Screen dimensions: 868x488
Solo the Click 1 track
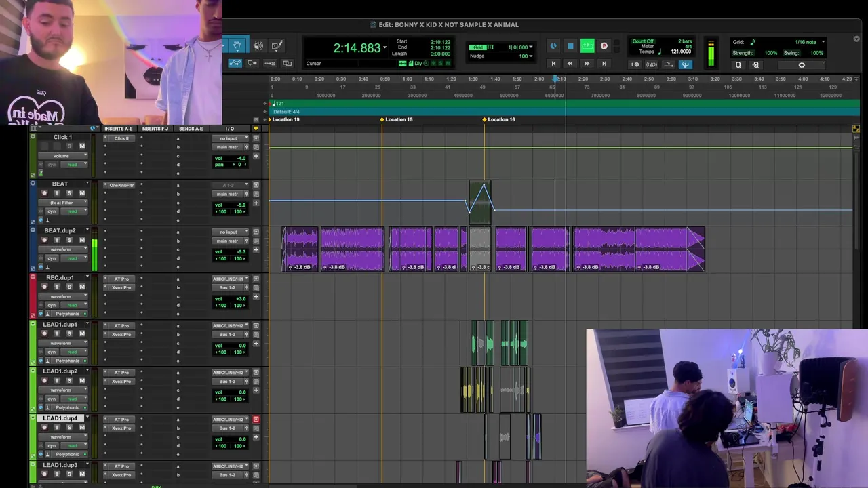pyautogui.click(x=69, y=146)
